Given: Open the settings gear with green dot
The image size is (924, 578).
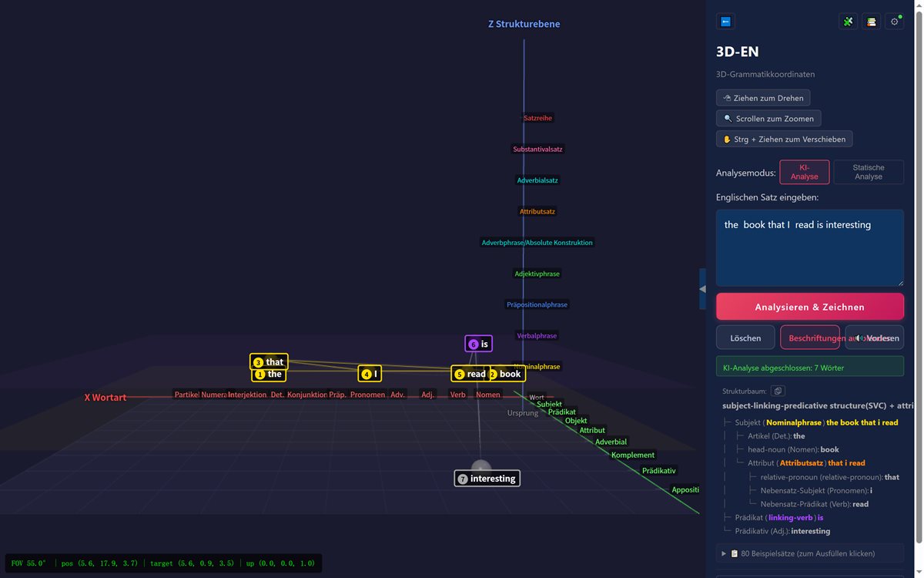Looking at the screenshot, I should click(x=894, y=22).
